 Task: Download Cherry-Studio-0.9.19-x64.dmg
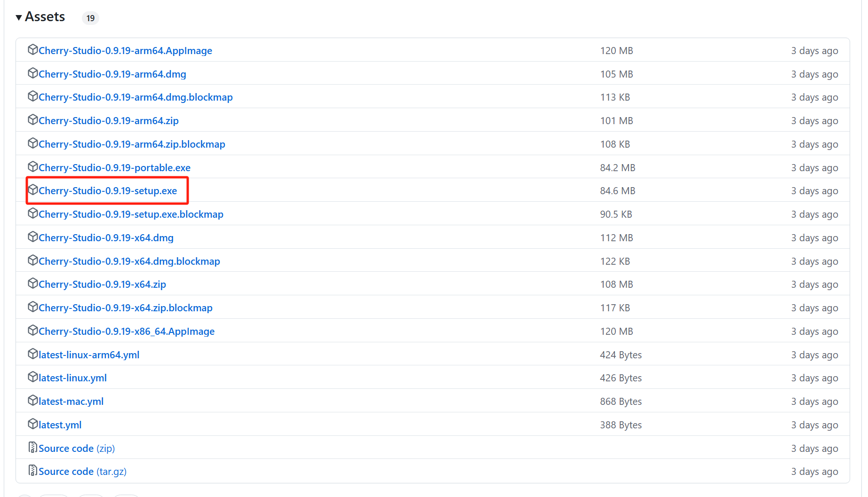pos(106,237)
